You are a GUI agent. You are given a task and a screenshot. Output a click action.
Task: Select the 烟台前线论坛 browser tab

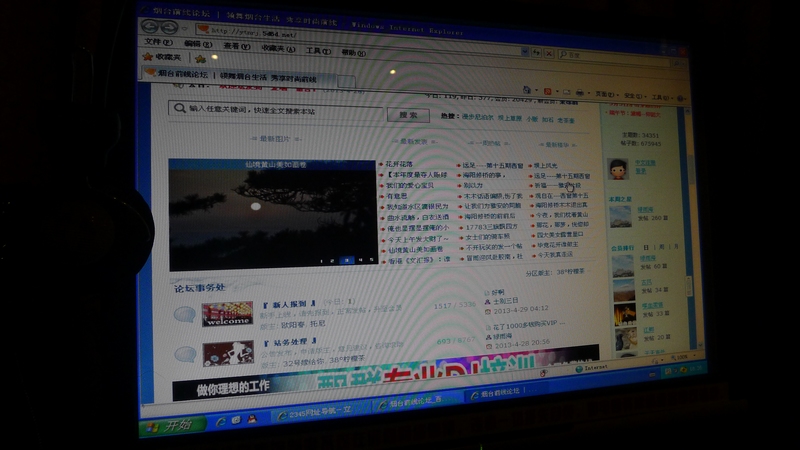click(237, 76)
